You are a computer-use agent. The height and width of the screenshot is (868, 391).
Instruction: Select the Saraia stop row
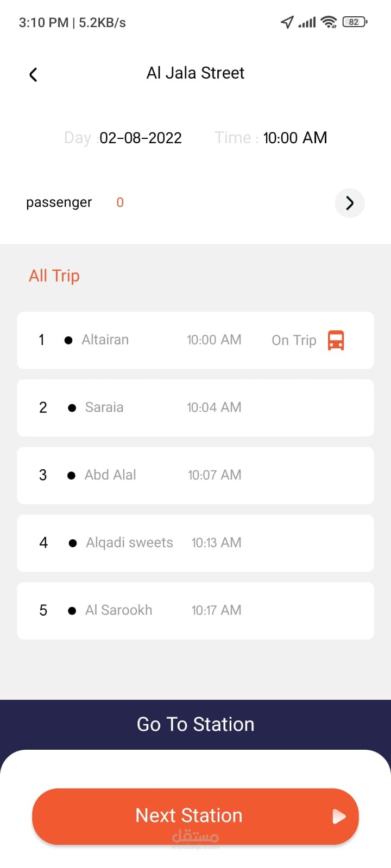point(195,408)
